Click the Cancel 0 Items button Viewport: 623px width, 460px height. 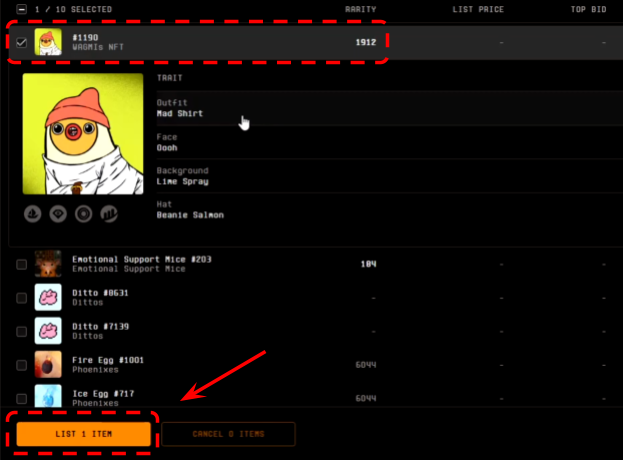pos(228,434)
